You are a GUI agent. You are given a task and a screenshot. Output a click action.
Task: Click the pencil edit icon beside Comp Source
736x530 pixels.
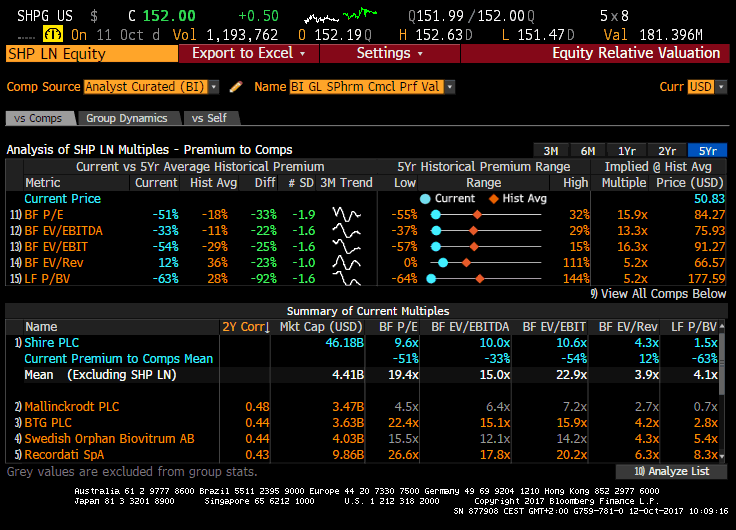tap(236, 87)
